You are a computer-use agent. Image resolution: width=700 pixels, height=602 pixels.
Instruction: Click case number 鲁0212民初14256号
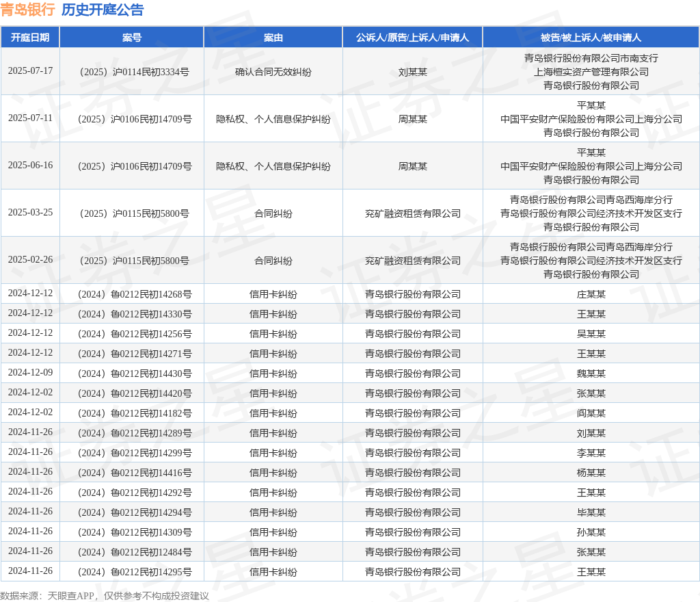[x=151, y=334]
